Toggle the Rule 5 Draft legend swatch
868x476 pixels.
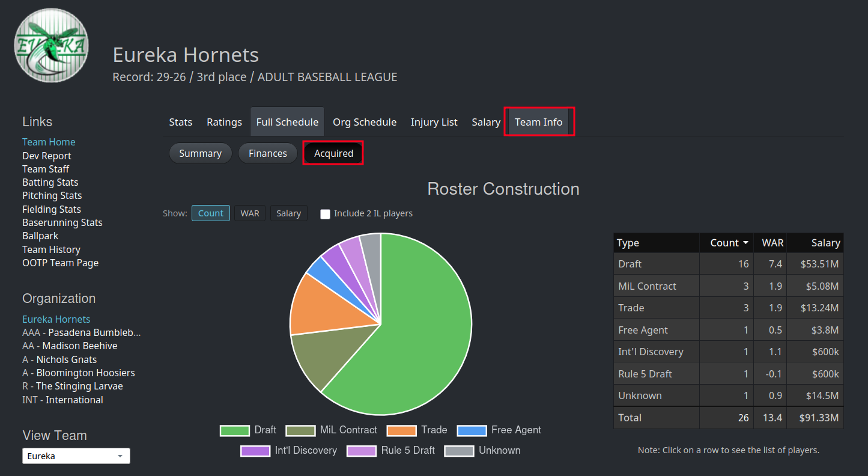click(x=362, y=451)
